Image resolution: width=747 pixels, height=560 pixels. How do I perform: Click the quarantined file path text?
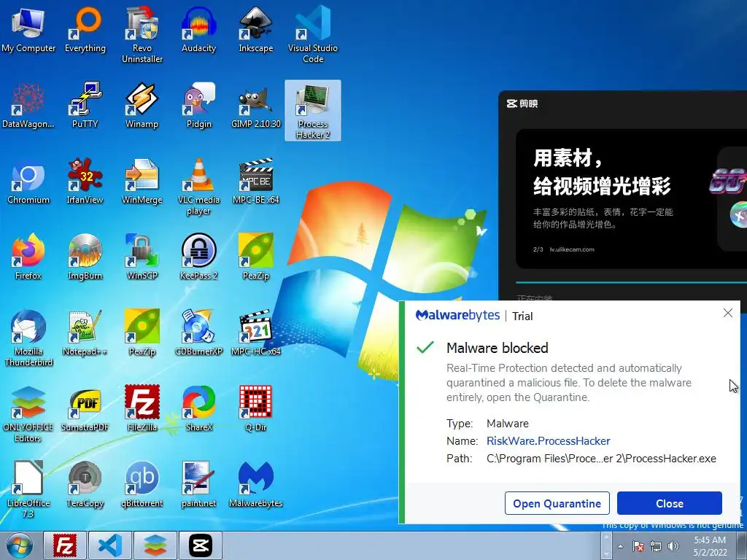[x=601, y=459]
